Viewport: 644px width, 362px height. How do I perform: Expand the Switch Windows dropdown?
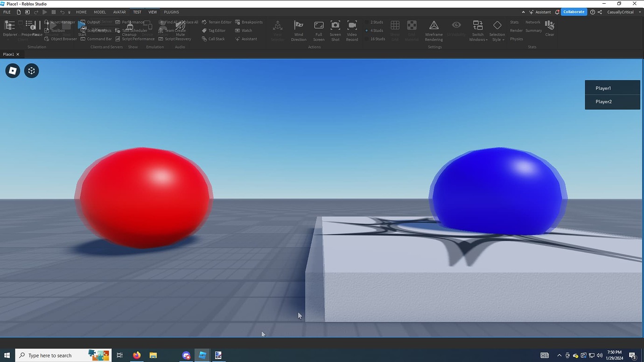[478, 31]
